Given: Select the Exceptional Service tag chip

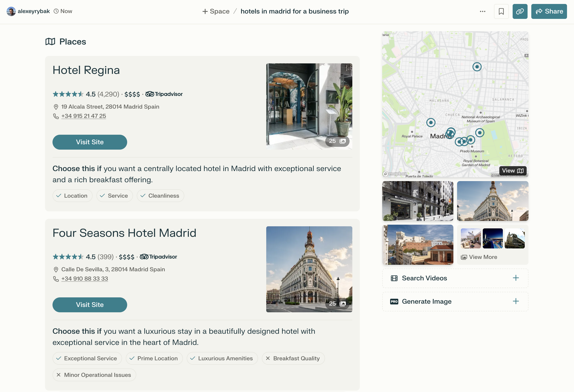Looking at the screenshot, I should (x=87, y=358).
